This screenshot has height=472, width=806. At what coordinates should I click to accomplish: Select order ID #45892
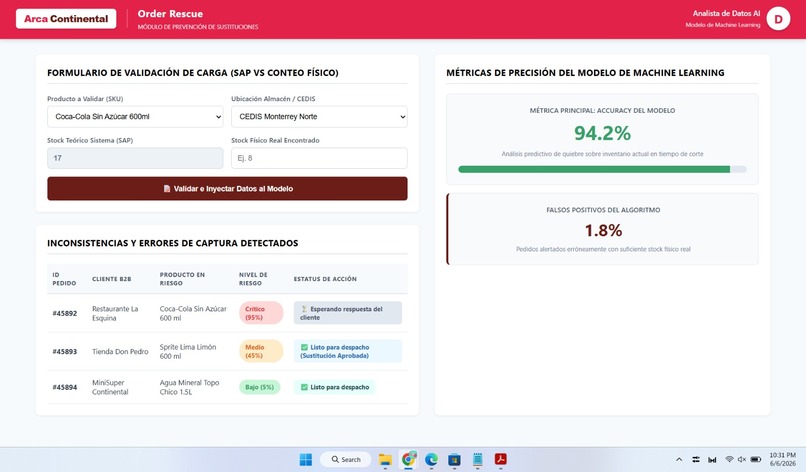tap(65, 313)
